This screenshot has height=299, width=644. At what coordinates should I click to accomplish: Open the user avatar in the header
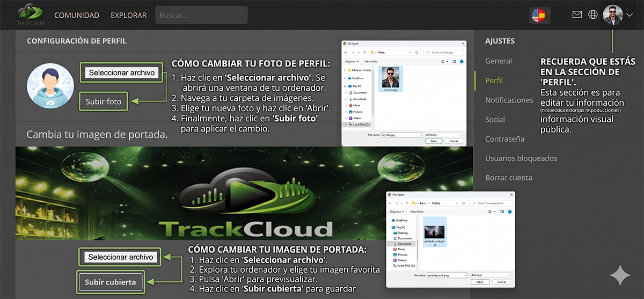(612, 15)
